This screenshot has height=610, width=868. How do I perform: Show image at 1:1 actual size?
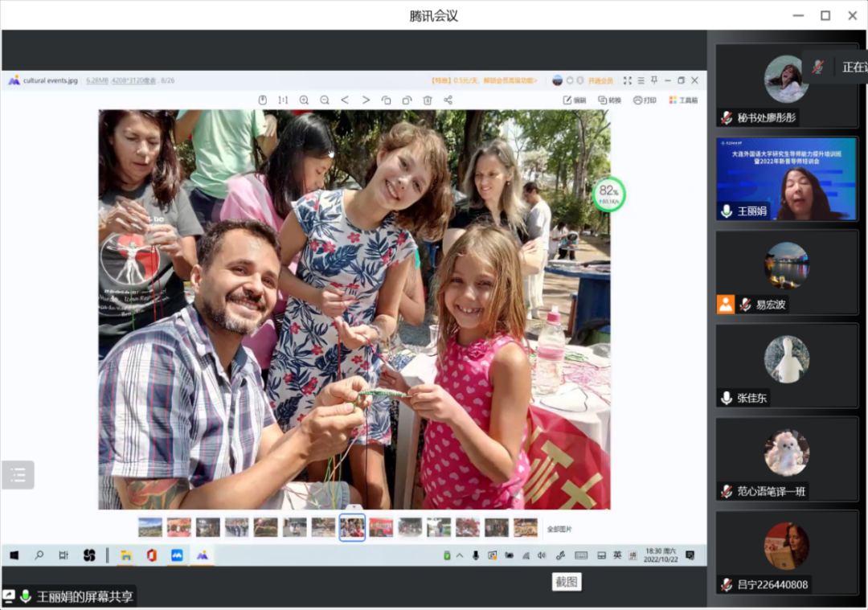[283, 100]
